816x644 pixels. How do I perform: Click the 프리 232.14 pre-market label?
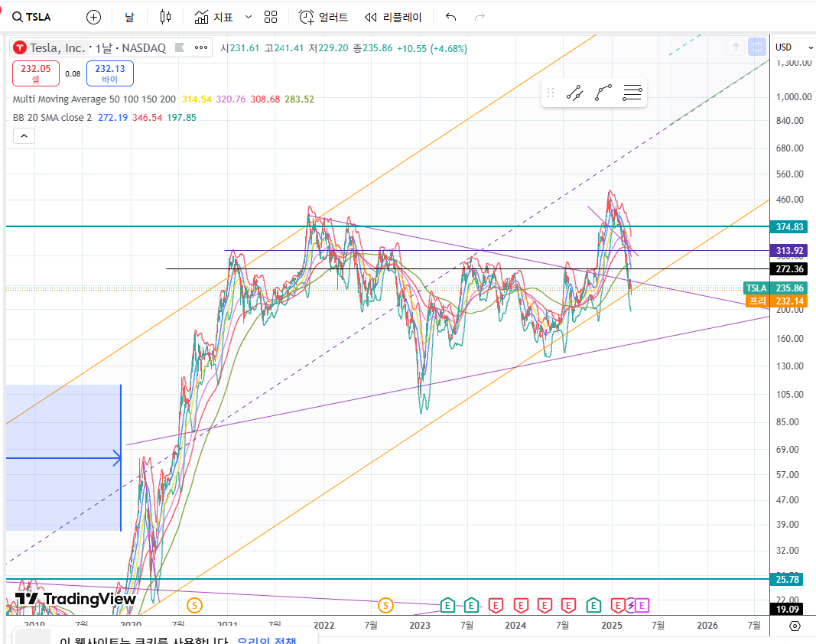pos(776,301)
